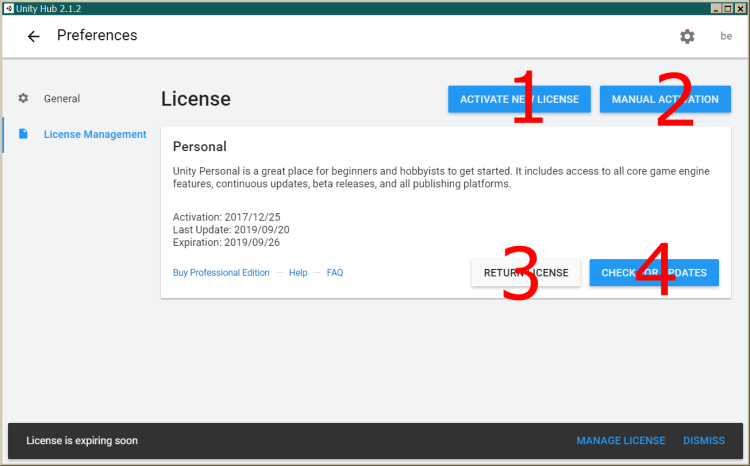Click the Check for Updates button
Screen dimensions: 750x466
[x=654, y=273]
